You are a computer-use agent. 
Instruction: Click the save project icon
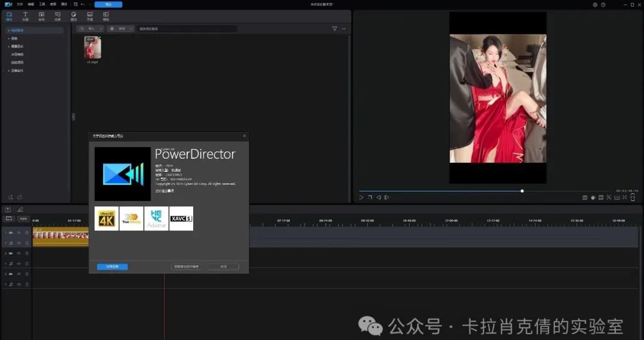76,4
